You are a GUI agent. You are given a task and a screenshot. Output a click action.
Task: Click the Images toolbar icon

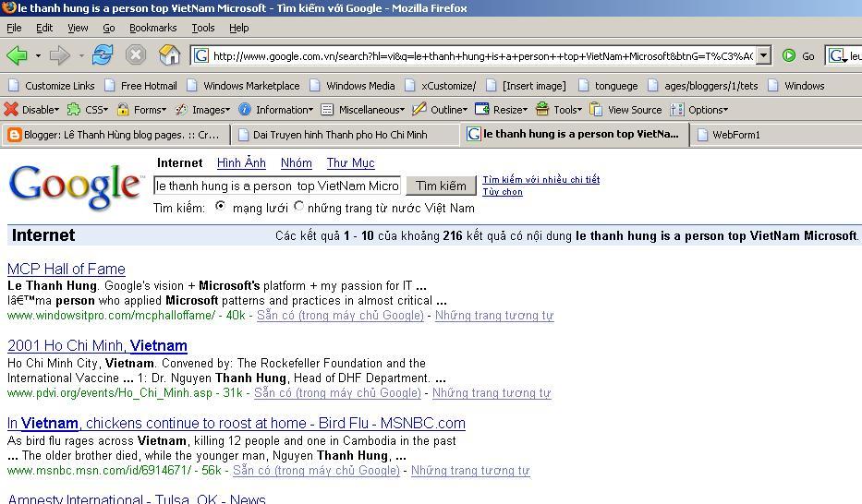pyautogui.click(x=181, y=109)
